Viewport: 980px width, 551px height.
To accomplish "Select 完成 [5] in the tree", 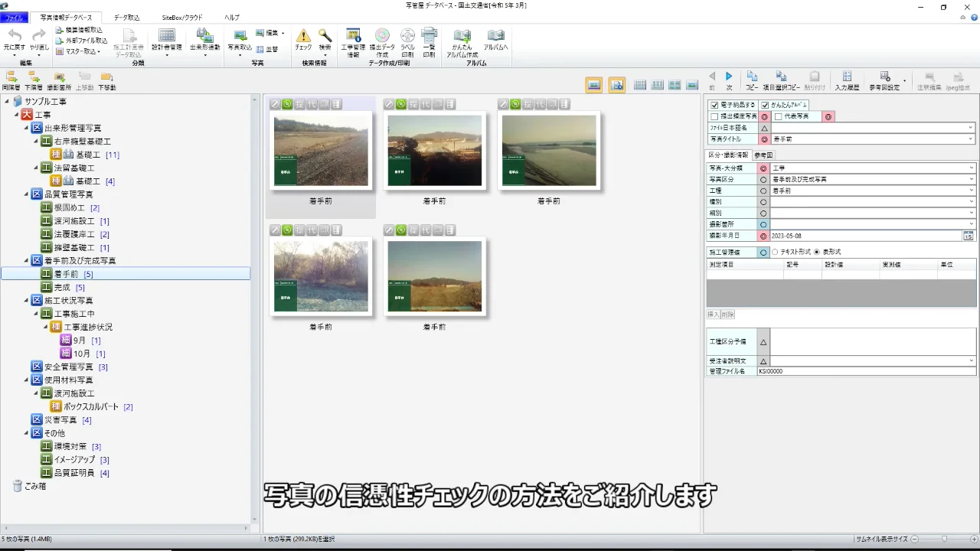I will click(63, 287).
